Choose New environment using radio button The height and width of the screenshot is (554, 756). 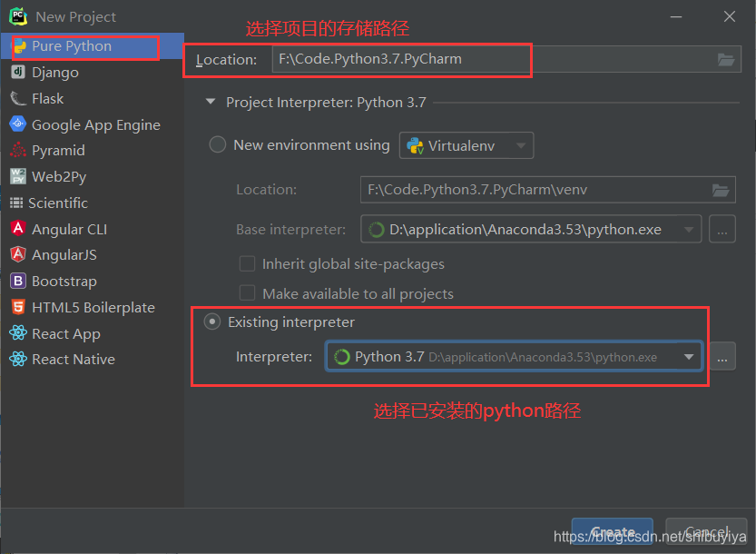coord(218,144)
